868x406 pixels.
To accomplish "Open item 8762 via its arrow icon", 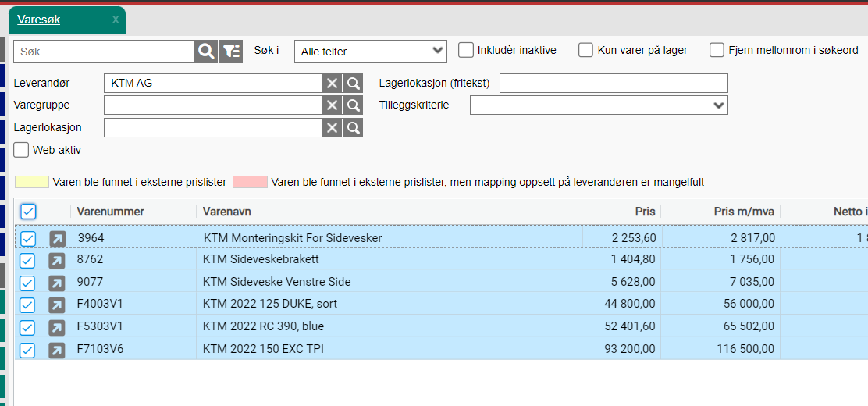I will point(57,261).
